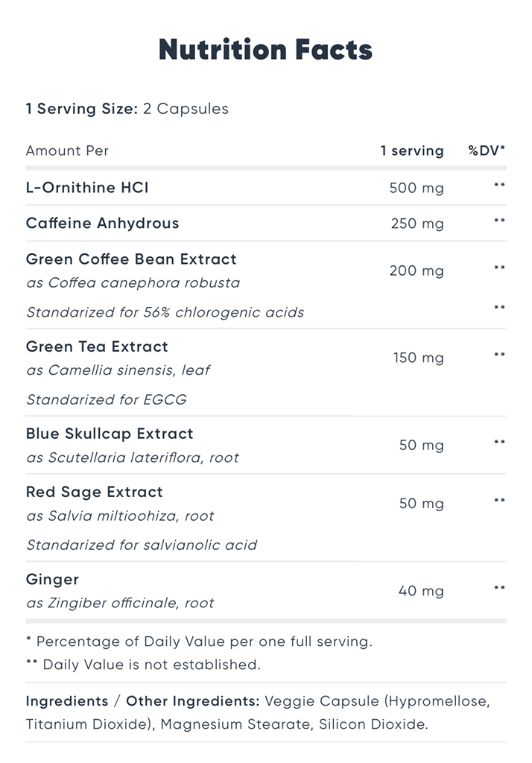Select the Serving Size 2 Capsules text
Screen dimensions: 532x763
pyautogui.click(x=127, y=109)
